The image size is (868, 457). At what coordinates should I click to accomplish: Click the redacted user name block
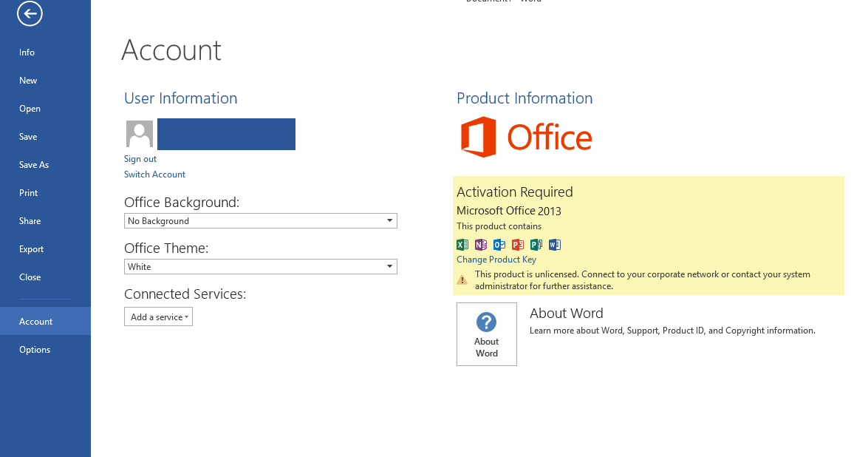point(226,134)
